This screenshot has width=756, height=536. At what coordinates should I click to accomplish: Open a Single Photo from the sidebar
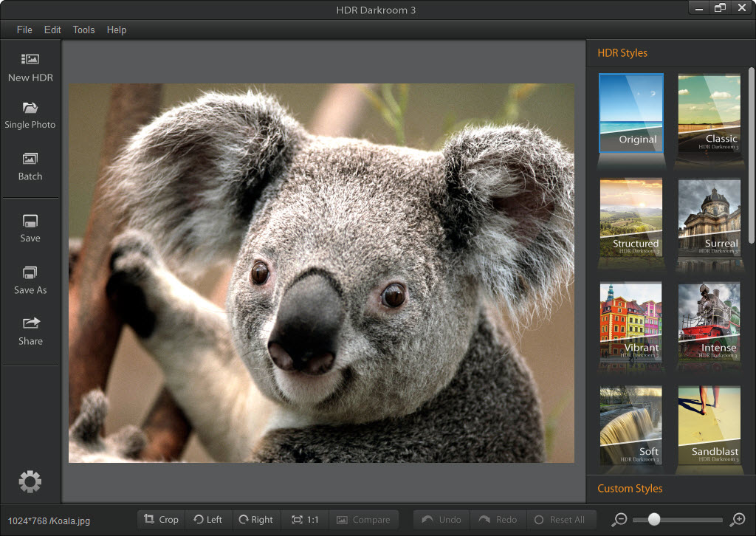point(30,115)
